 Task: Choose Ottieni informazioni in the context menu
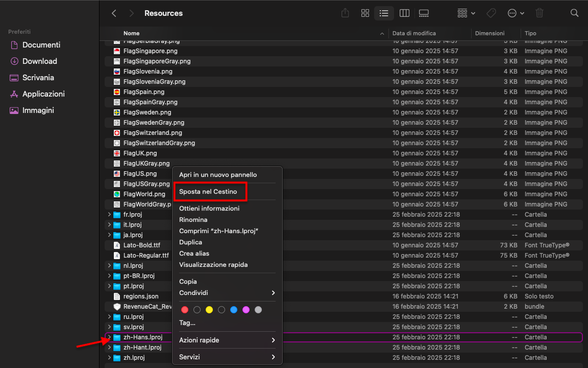pyautogui.click(x=208, y=208)
